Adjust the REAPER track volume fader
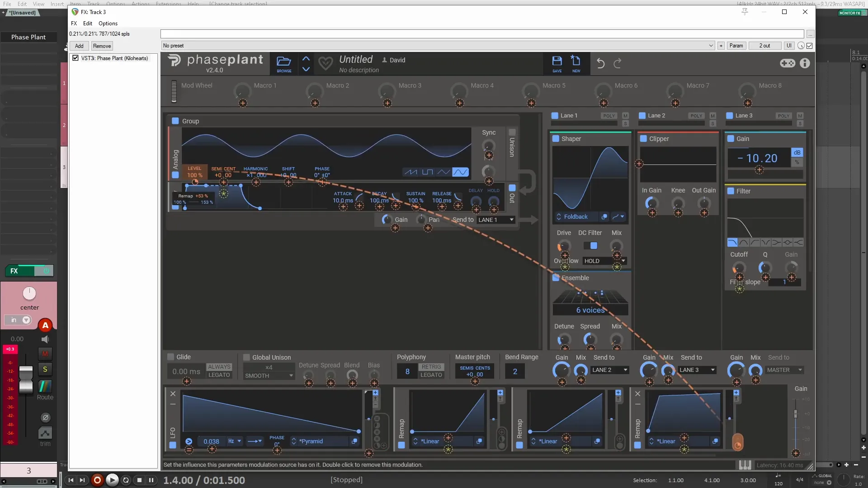 (26, 380)
